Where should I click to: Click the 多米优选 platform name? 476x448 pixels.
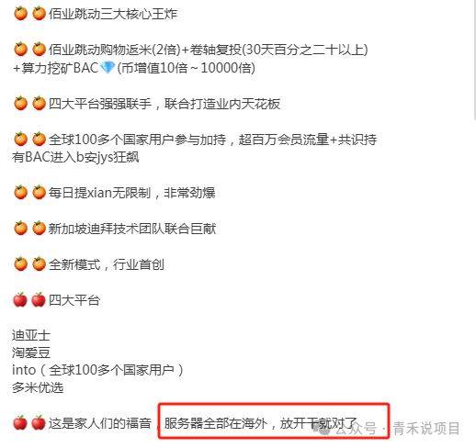38,387
